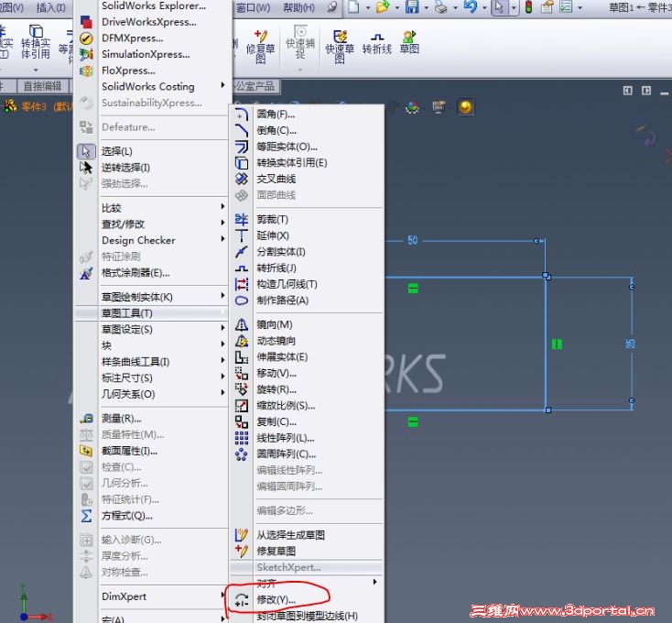Click the Scale (缩放比例) icon
672x623 pixels.
pyautogui.click(x=242, y=406)
